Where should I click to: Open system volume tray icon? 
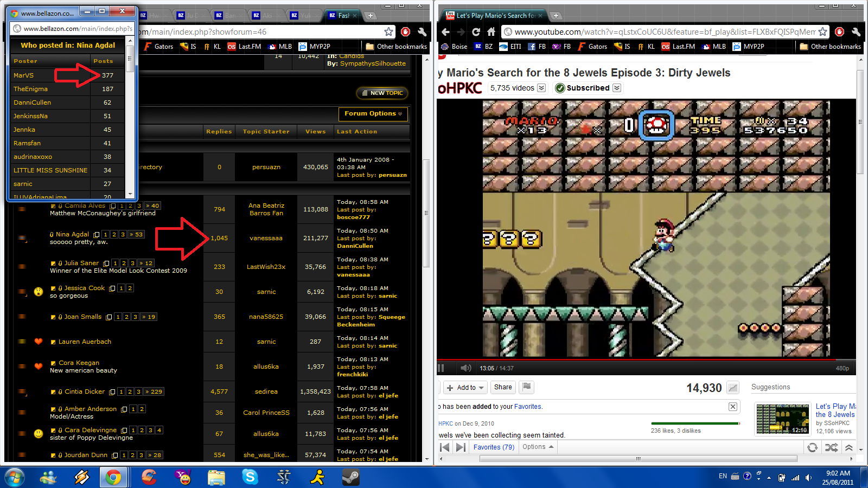coord(809,478)
